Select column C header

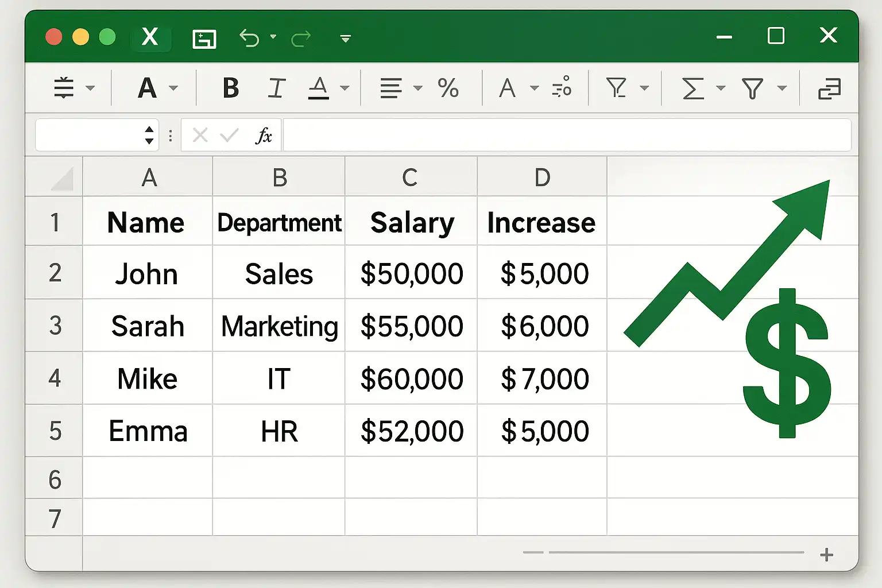click(411, 177)
